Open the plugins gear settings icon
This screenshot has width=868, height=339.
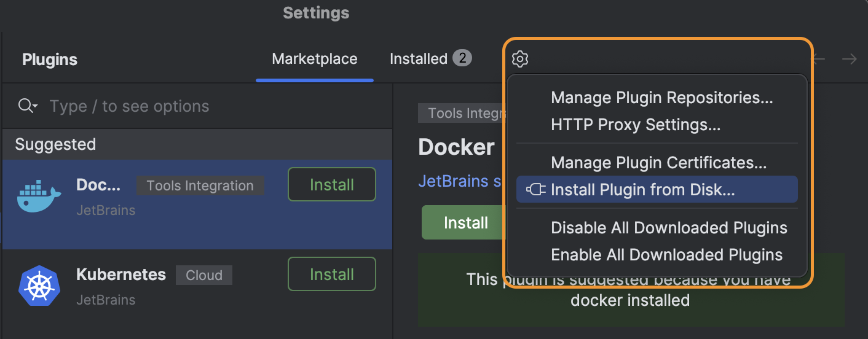(x=520, y=59)
